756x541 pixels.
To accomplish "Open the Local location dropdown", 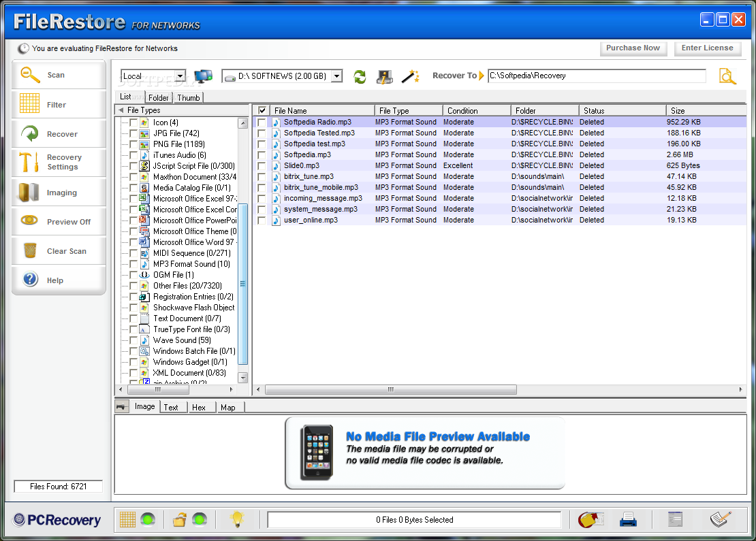I will coord(180,76).
